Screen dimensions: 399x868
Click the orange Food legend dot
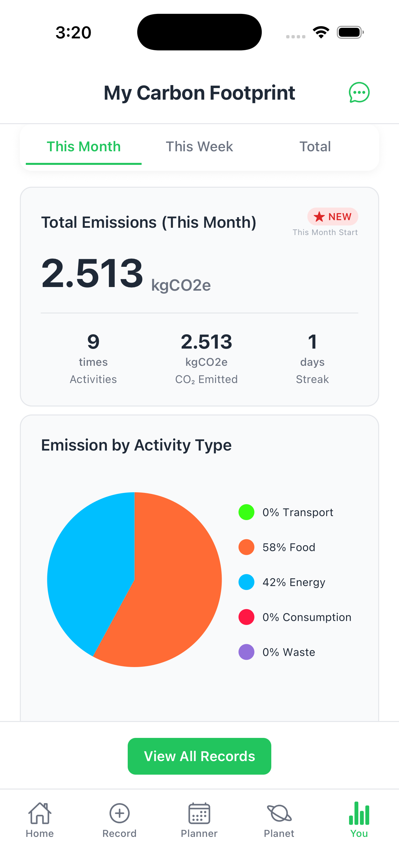[x=246, y=547]
